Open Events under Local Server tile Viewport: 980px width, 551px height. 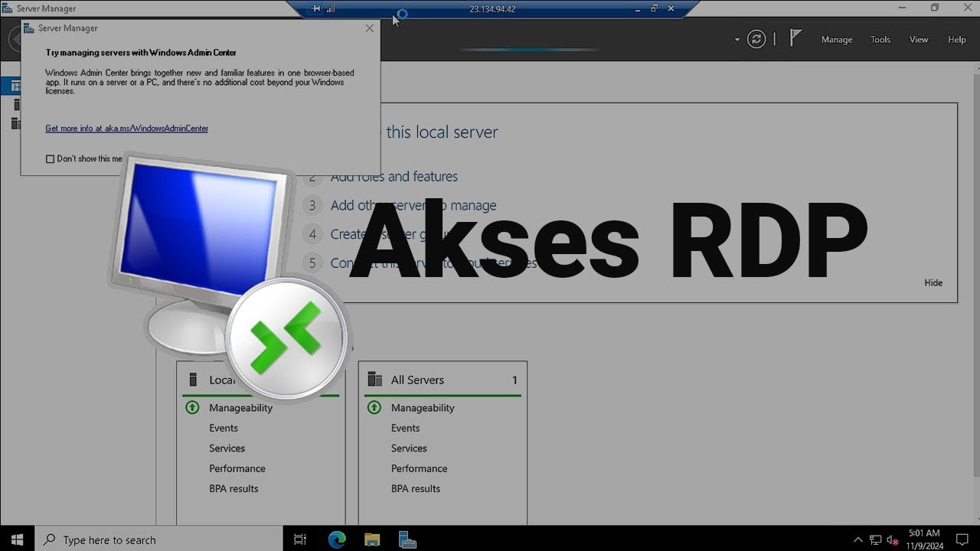click(224, 429)
